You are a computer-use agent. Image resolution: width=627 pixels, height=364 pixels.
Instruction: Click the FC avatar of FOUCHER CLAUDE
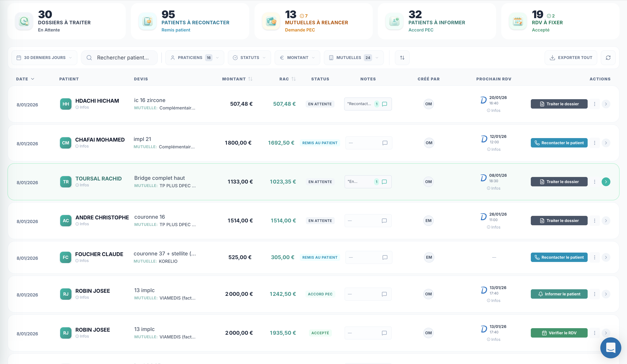(x=65, y=257)
